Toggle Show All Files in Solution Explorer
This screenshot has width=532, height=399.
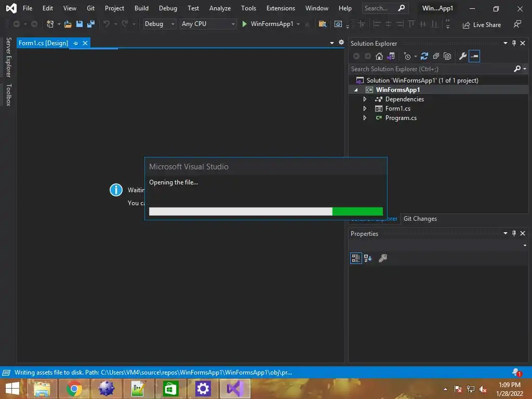(447, 56)
